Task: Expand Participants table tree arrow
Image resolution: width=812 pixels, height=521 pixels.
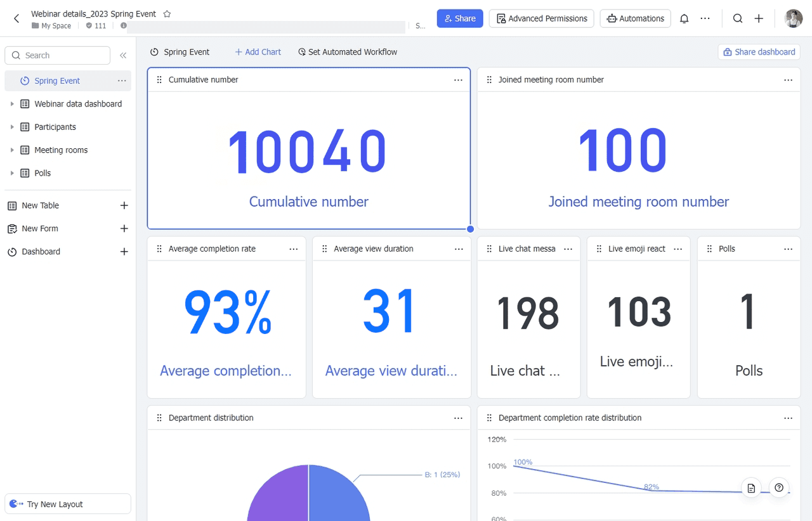Action: tap(12, 127)
